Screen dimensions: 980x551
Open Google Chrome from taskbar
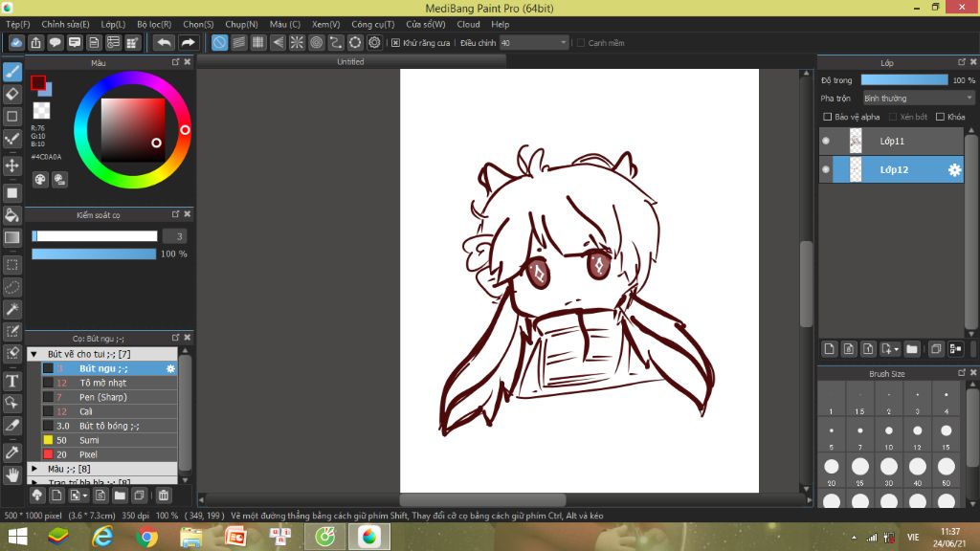pyautogui.click(x=146, y=537)
